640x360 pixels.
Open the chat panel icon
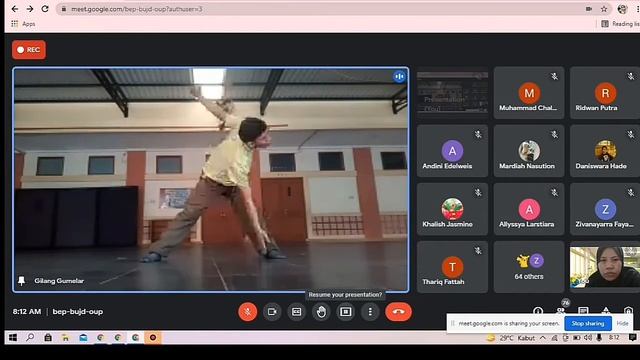pos(583,311)
